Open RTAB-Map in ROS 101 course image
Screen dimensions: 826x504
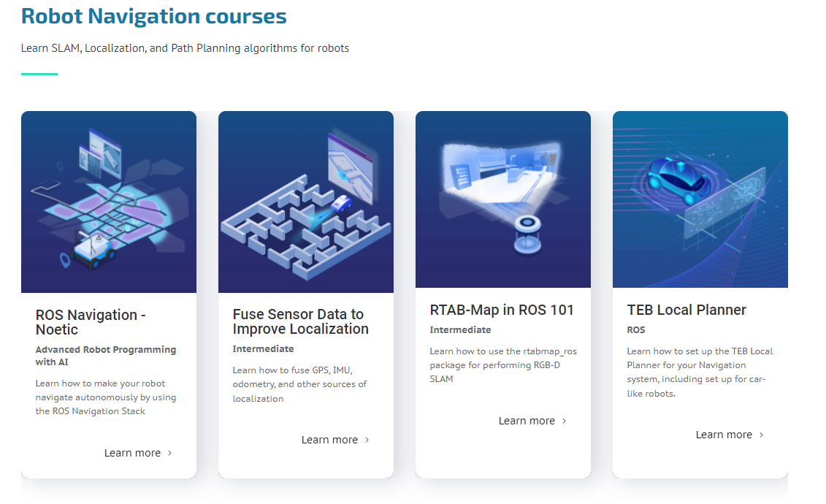click(503, 199)
